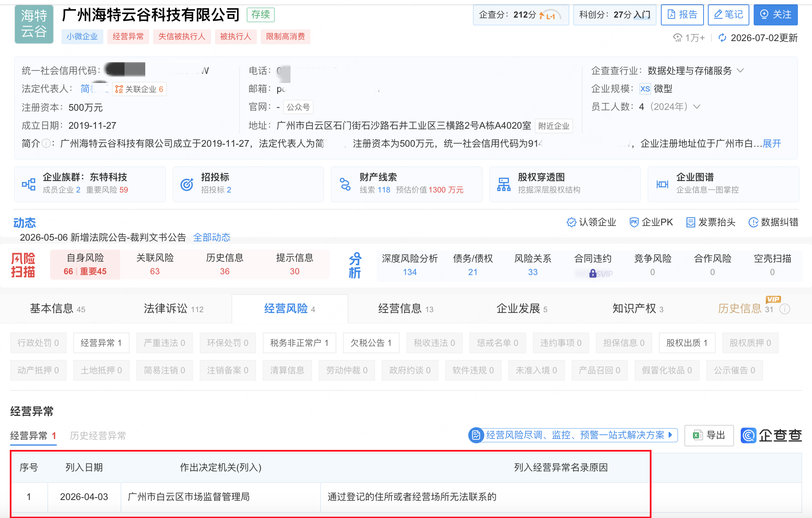
Task: Open the 企业图谱 graph icon
Action: coord(662,184)
